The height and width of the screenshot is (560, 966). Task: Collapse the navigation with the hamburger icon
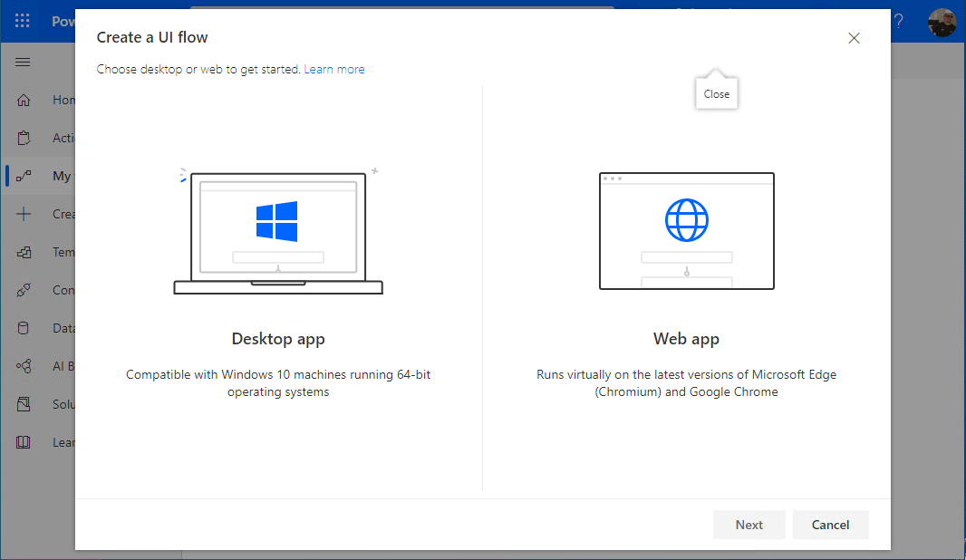click(x=23, y=62)
